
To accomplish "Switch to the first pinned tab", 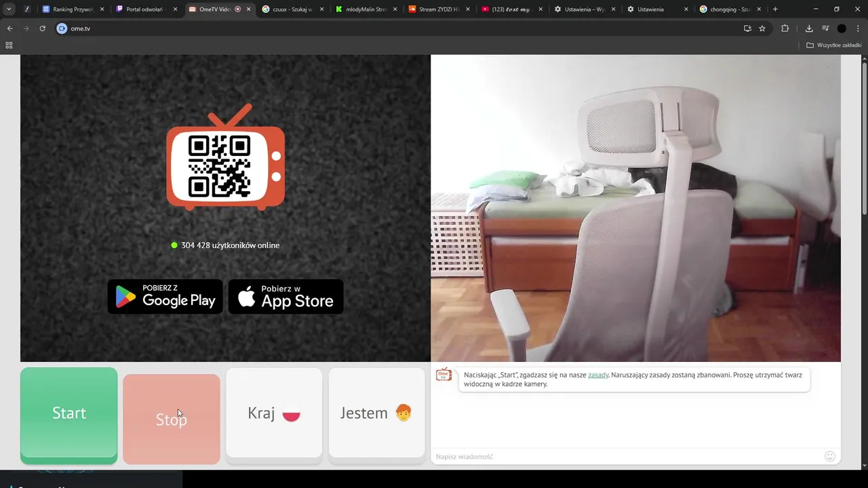I will 27,9.
